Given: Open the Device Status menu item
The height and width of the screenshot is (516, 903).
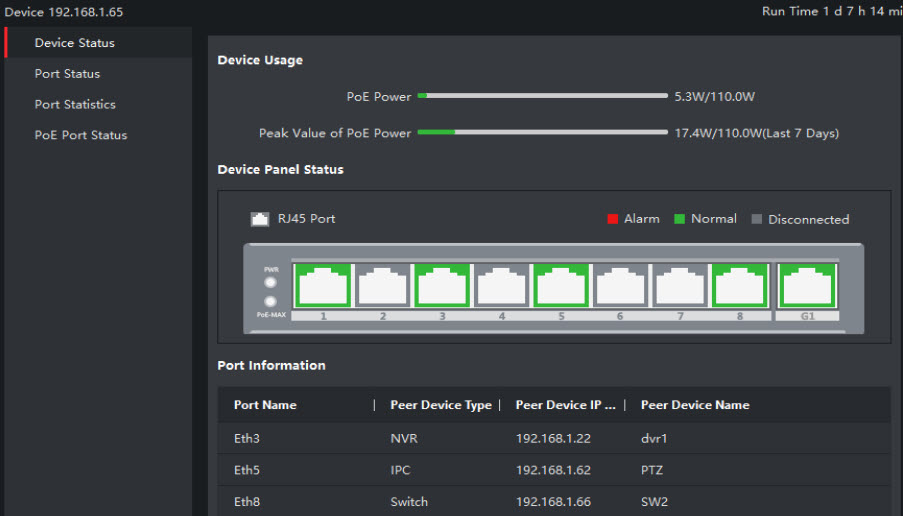Looking at the screenshot, I should click(75, 43).
